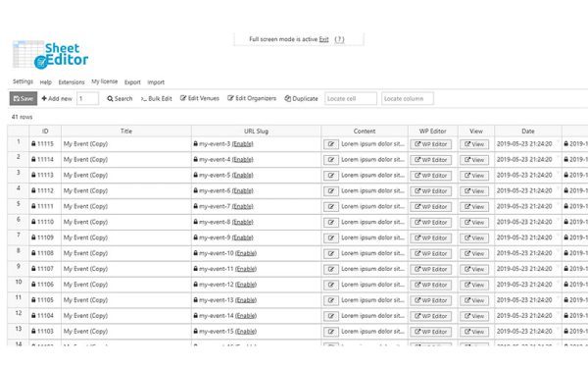Screen dimensions: 588x368
Task: Enable URL slug editing for my-event-3
Action: click(x=243, y=144)
